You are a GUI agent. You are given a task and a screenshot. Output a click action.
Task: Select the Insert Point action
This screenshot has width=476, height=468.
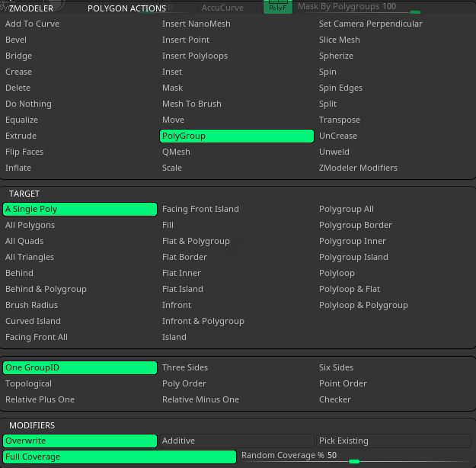click(186, 40)
